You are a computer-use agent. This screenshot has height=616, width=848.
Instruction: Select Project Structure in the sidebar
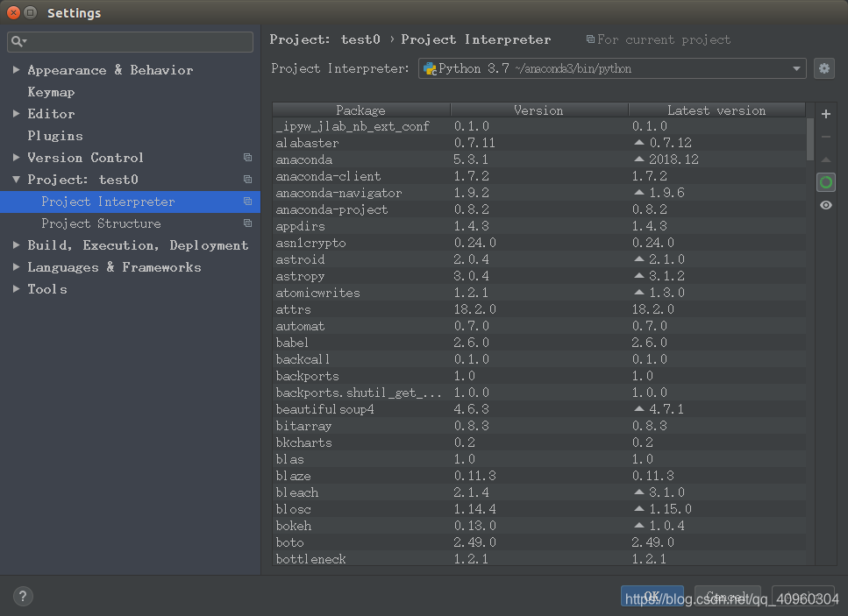[x=130, y=223]
